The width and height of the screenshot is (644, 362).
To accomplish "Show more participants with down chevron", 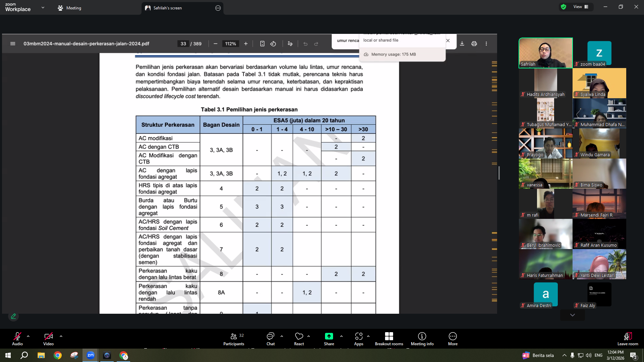I will (x=573, y=315).
